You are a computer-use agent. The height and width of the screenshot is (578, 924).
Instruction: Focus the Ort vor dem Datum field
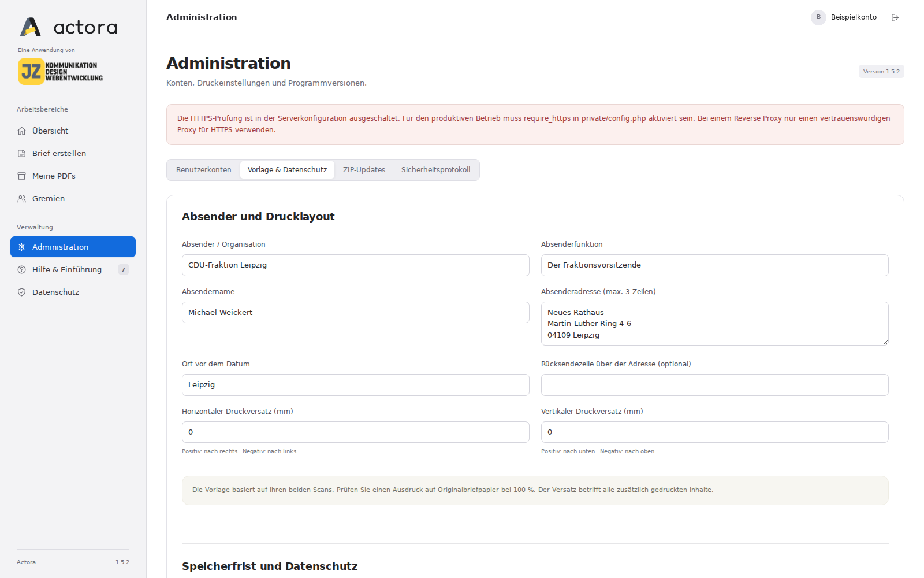(x=356, y=385)
